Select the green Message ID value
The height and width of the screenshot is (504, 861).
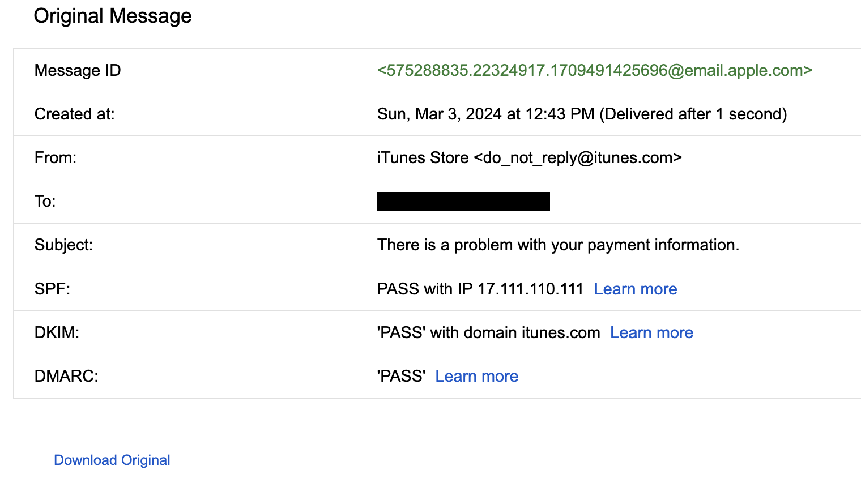click(x=594, y=70)
